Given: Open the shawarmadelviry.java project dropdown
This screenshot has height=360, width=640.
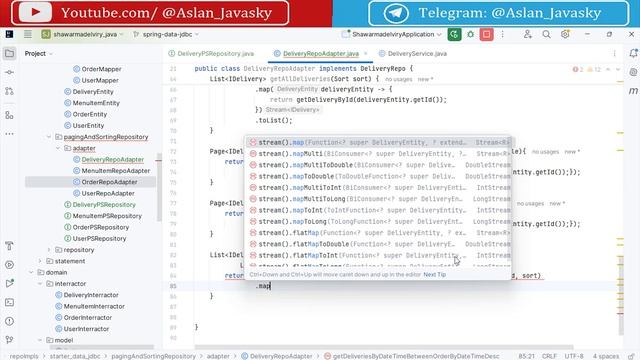Looking at the screenshot, I should point(82,34).
